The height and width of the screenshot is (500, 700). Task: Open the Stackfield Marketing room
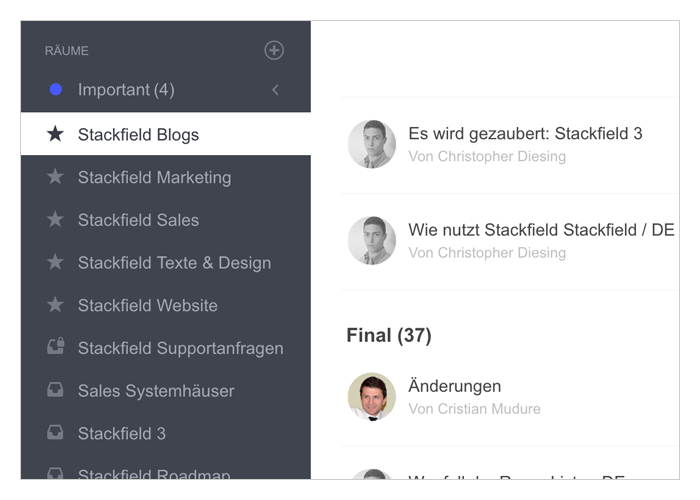[x=154, y=177]
